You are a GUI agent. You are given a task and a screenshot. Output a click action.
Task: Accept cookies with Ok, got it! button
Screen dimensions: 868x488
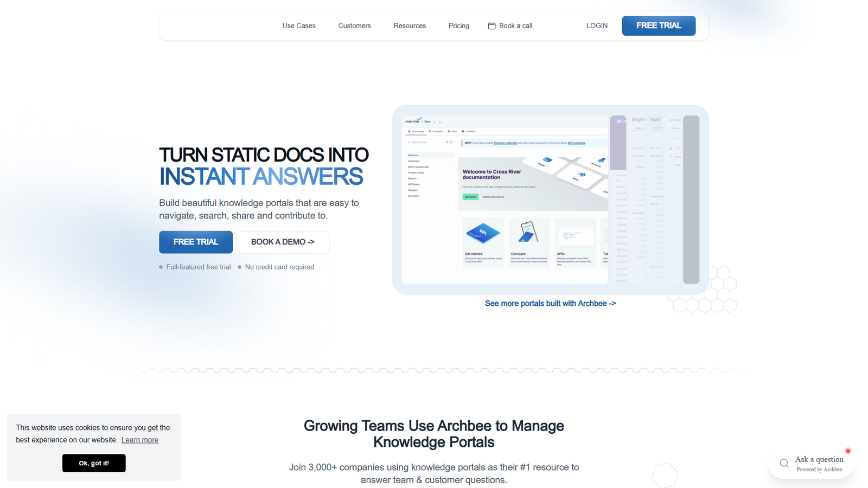[x=94, y=463]
